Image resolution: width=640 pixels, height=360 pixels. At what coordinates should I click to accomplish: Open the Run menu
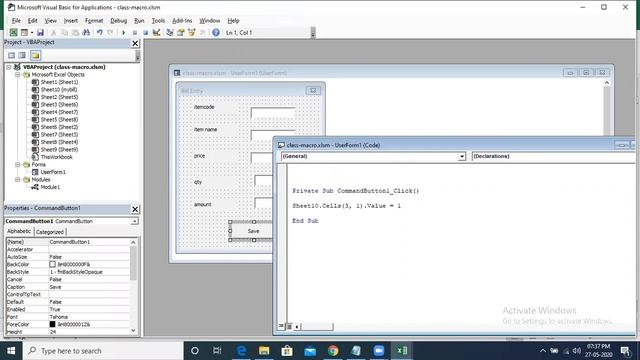pos(139,20)
